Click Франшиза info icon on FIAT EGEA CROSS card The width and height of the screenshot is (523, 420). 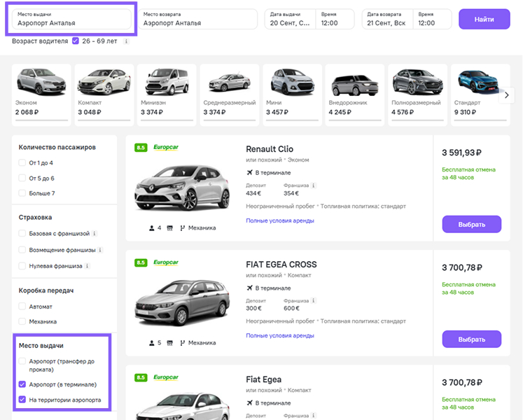314,300
